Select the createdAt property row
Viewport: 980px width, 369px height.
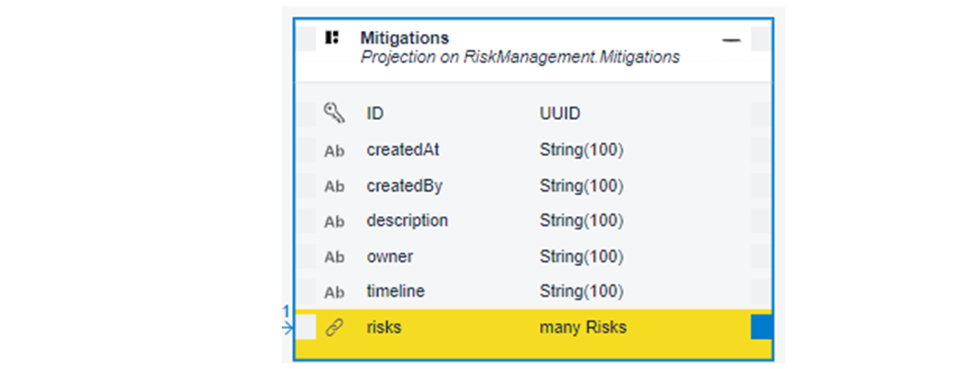(x=533, y=150)
